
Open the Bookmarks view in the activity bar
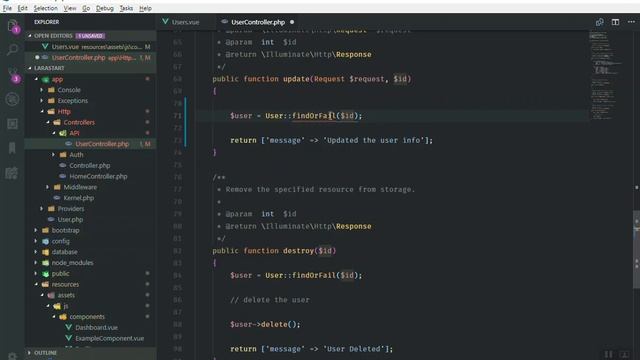pos(12,148)
